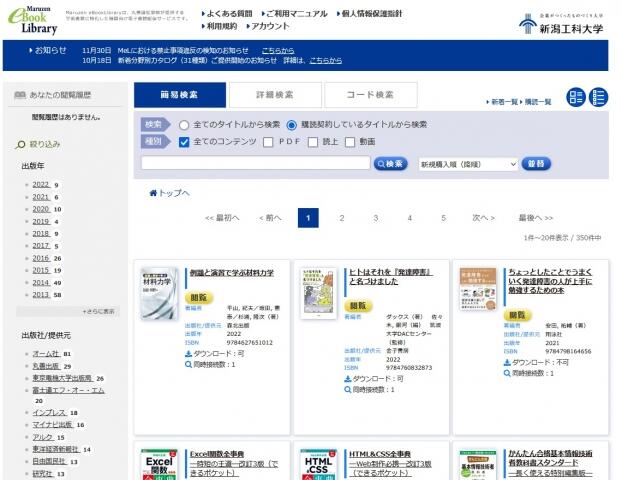Switch to the list view icon
The image size is (622, 480).
coord(598,97)
